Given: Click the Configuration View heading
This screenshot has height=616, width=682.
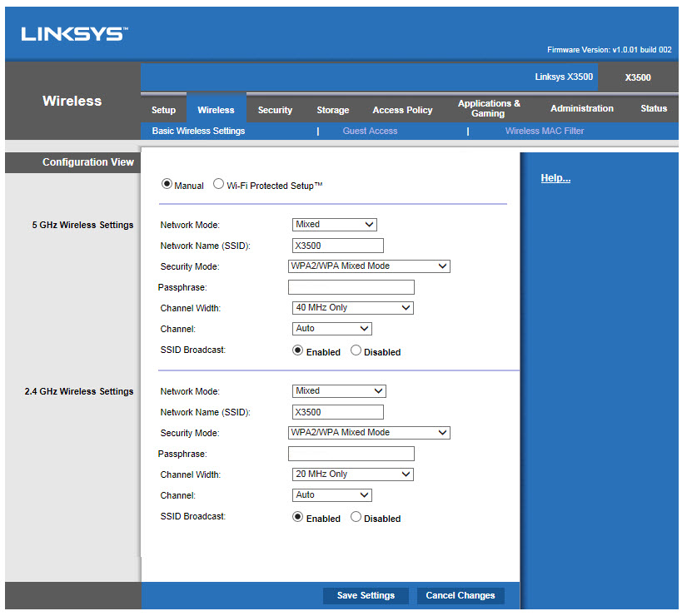Looking at the screenshot, I should [88, 162].
